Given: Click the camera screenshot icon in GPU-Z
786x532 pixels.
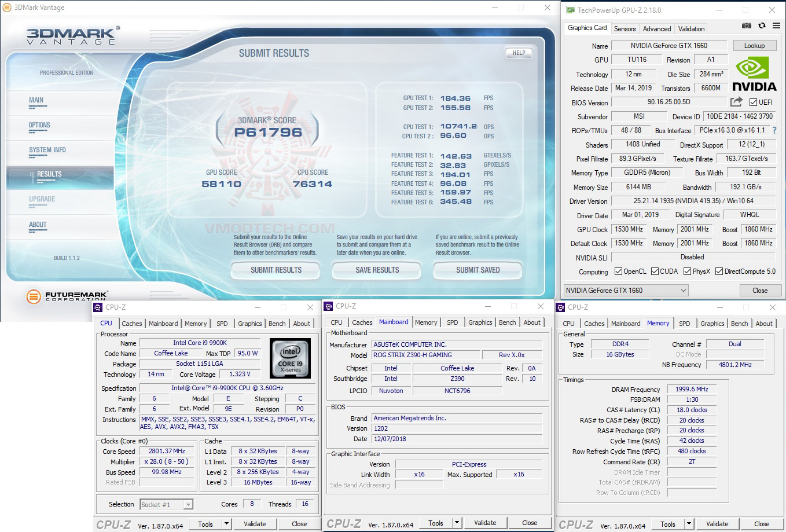Looking at the screenshot, I should click(x=746, y=25).
